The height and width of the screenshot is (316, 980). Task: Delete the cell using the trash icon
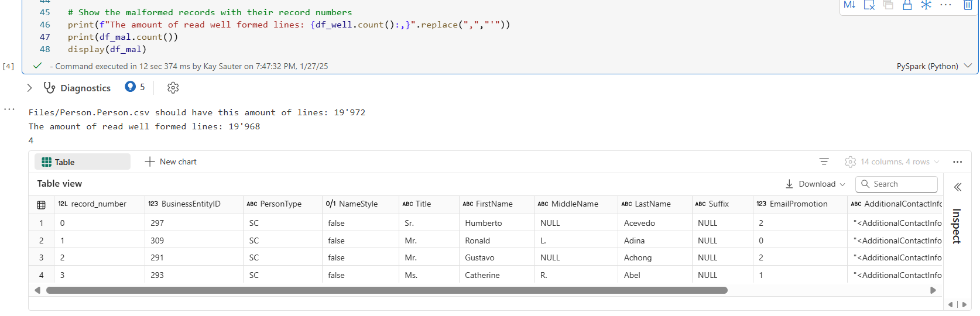(x=968, y=5)
